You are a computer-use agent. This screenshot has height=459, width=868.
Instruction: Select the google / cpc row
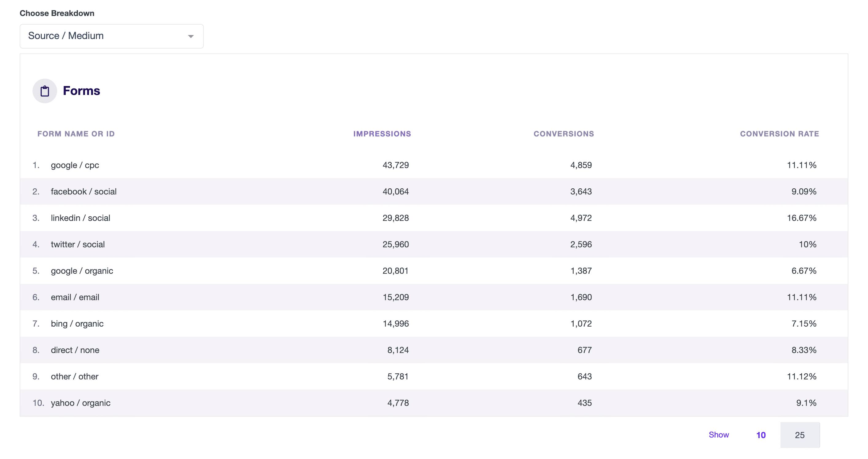click(434, 165)
